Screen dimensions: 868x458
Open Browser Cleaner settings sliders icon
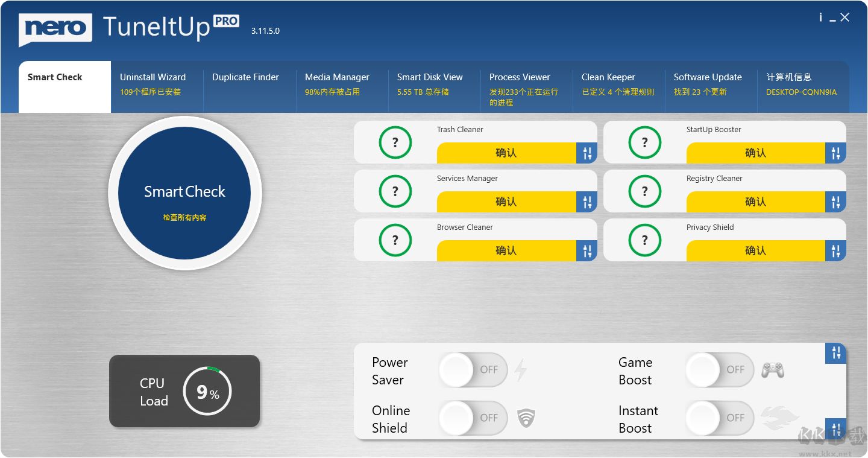[587, 251]
